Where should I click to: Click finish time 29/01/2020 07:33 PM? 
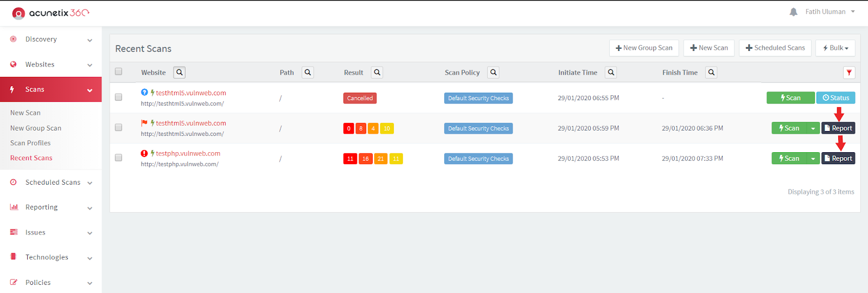pos(692,159)
